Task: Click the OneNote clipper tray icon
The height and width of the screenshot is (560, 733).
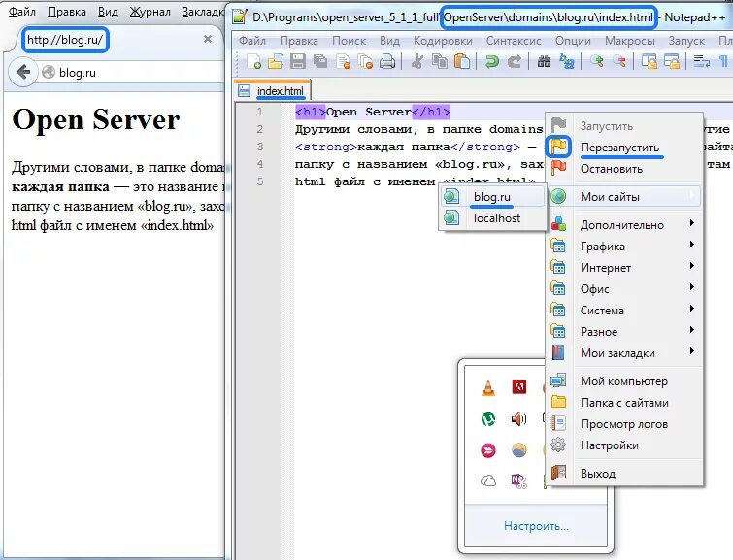Action: (x=518, y=481)
